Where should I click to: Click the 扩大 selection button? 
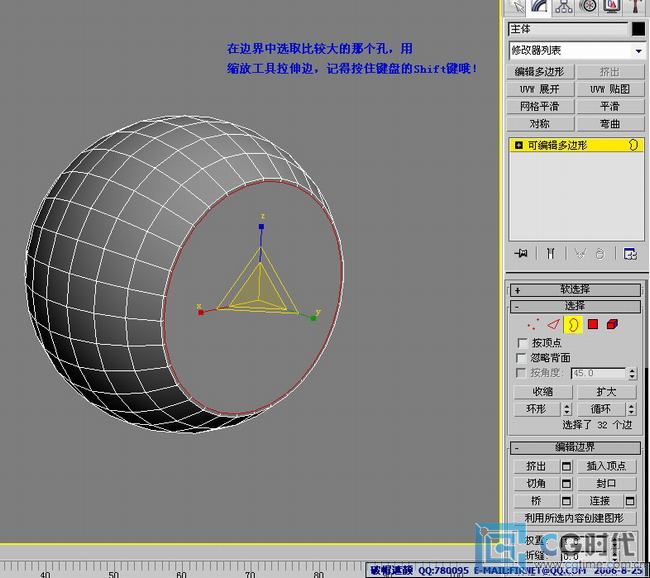point(606,392)
